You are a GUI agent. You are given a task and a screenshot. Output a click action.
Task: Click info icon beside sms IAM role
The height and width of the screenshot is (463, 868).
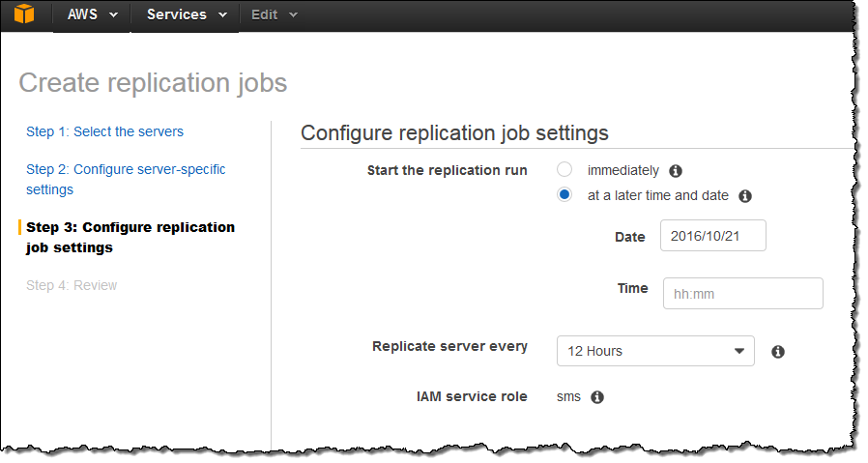click(x=597, y=397)
